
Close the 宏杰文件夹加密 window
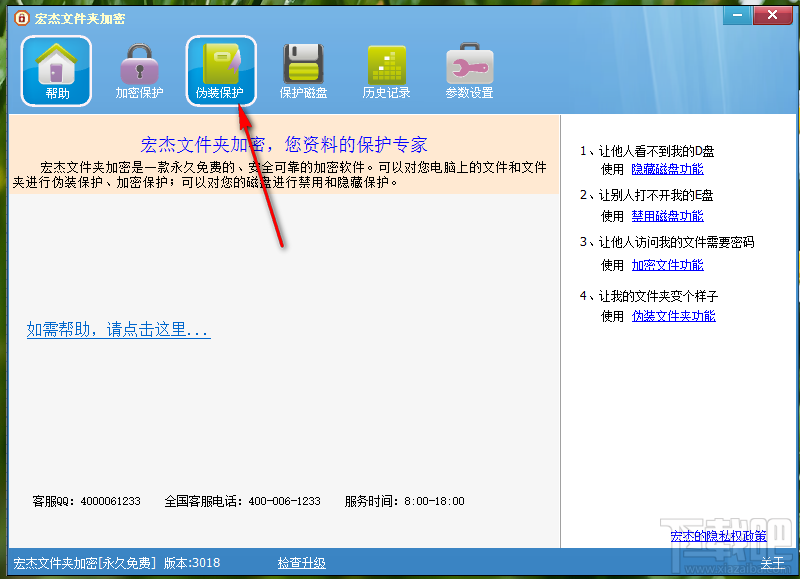tap(772, 15)
